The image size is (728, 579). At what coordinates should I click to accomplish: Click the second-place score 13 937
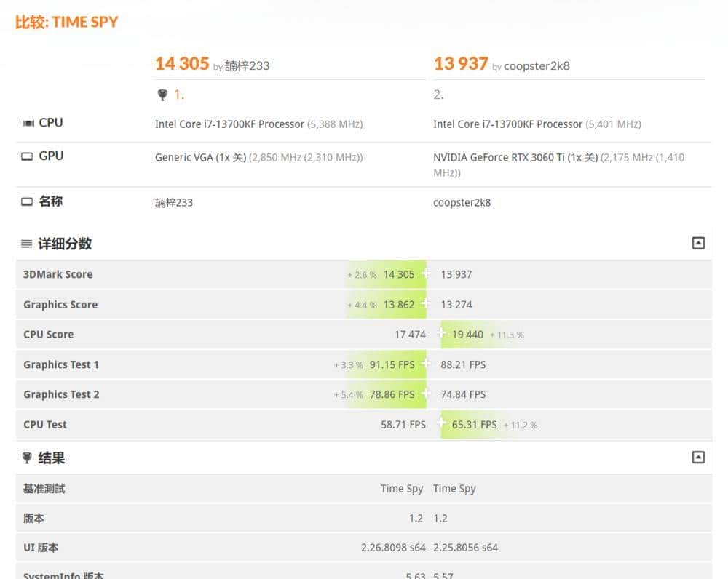tap(460, 63)
